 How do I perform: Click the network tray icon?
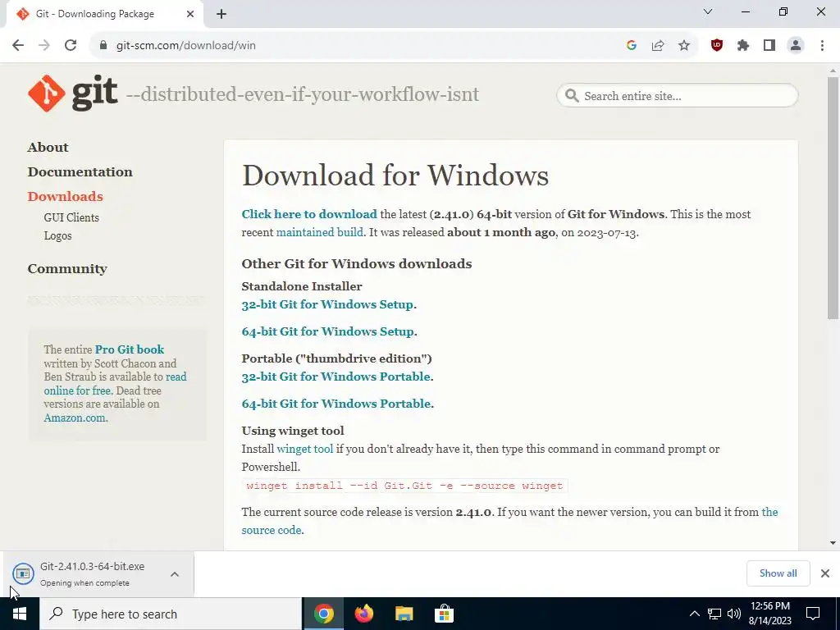tap(714, 614)
